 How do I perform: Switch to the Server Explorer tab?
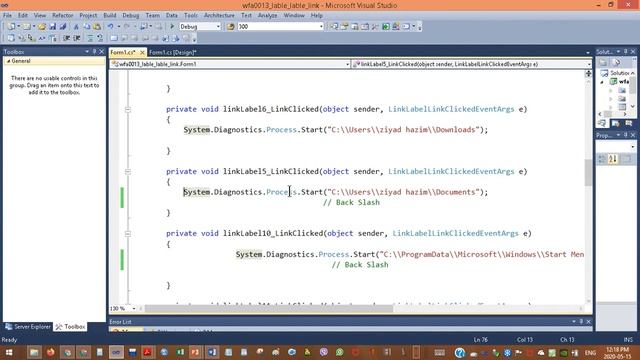28,327
